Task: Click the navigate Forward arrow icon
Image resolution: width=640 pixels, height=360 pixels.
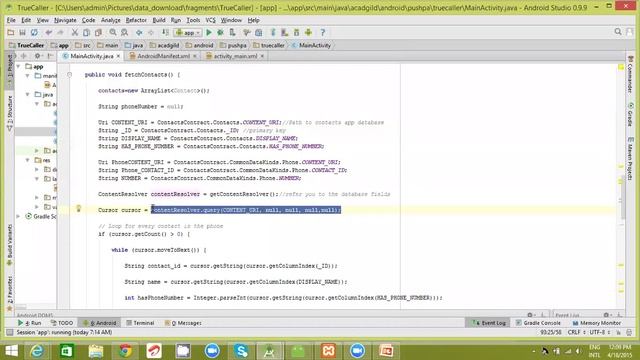Action: pos(151,32)
